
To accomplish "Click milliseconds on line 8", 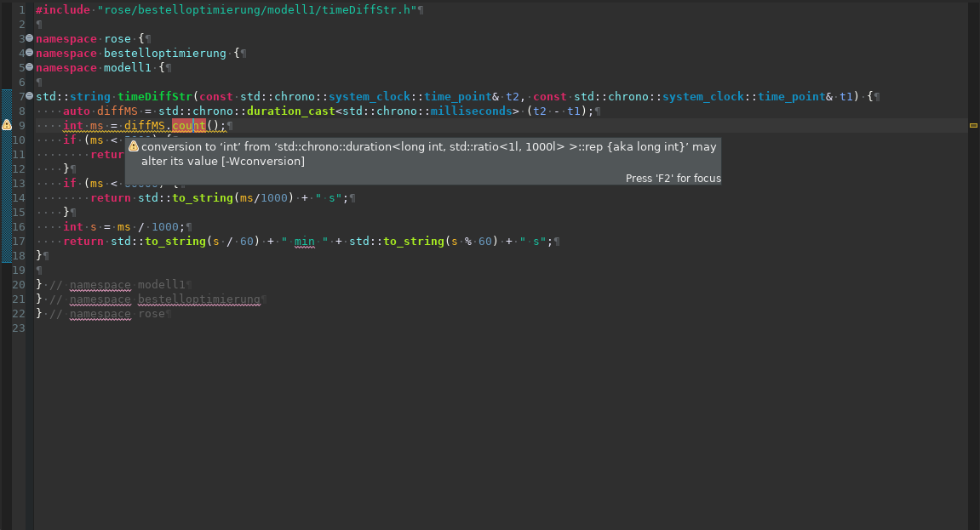I will [x=471, y=111].
